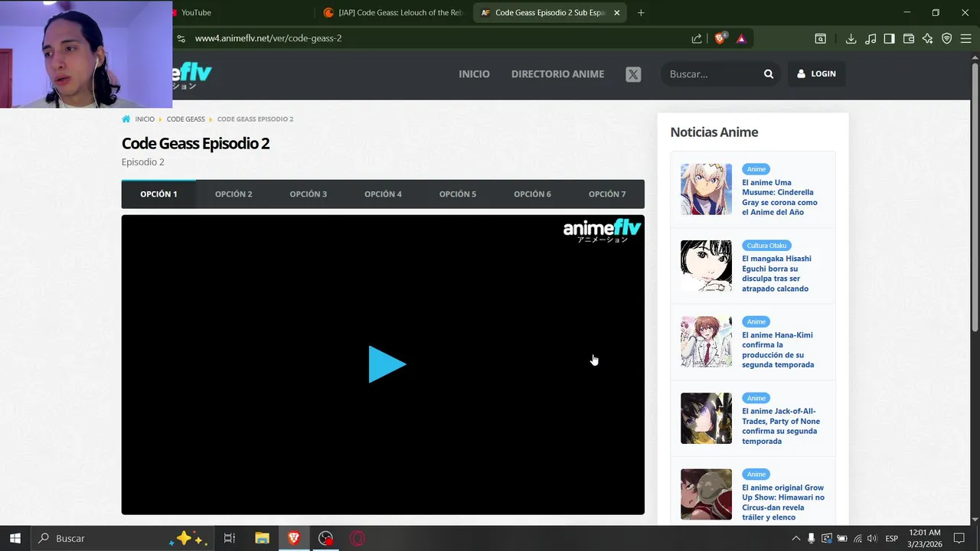Screen dimensions: 980x551
Task: Click the search magnifier icon in site header
Action: (x=769, y=74)
